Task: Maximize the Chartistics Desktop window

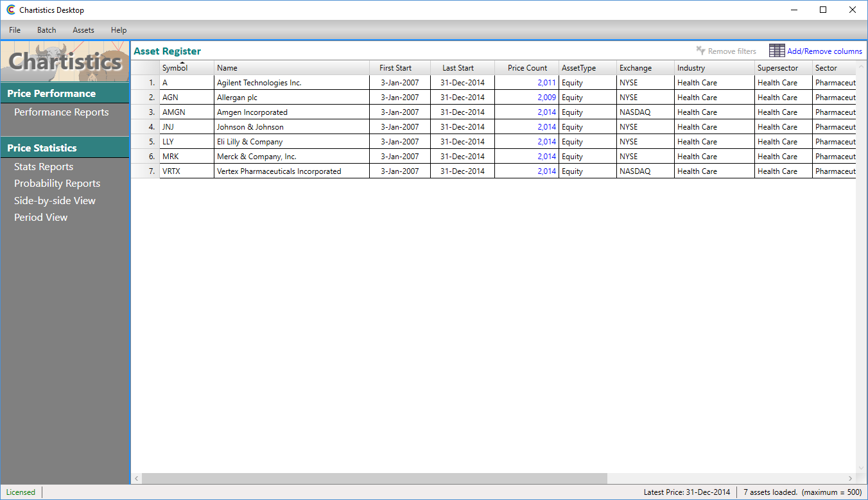Action: click(x=823, y=10)
